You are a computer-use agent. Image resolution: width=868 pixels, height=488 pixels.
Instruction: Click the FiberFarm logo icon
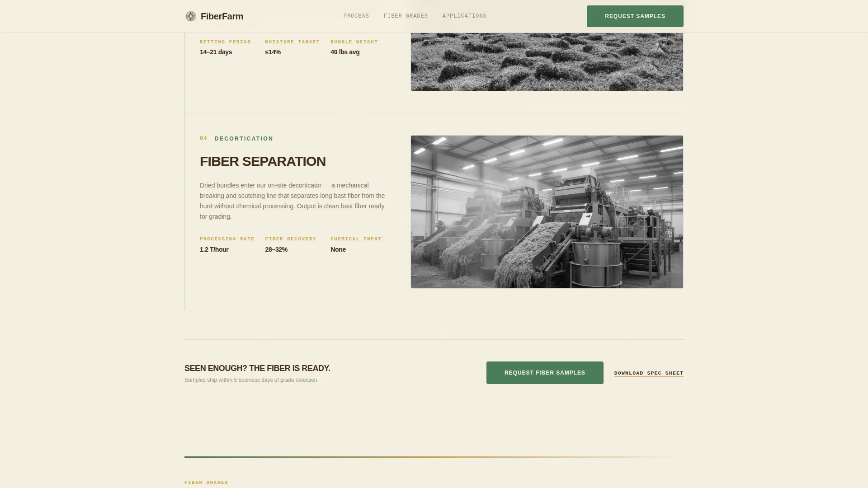coord(191,16)
